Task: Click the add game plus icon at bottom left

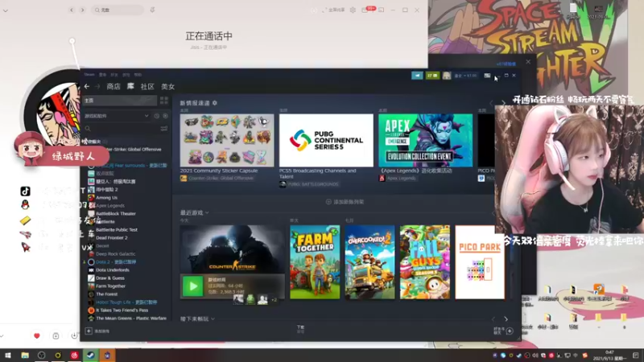Action: point(89,331)
